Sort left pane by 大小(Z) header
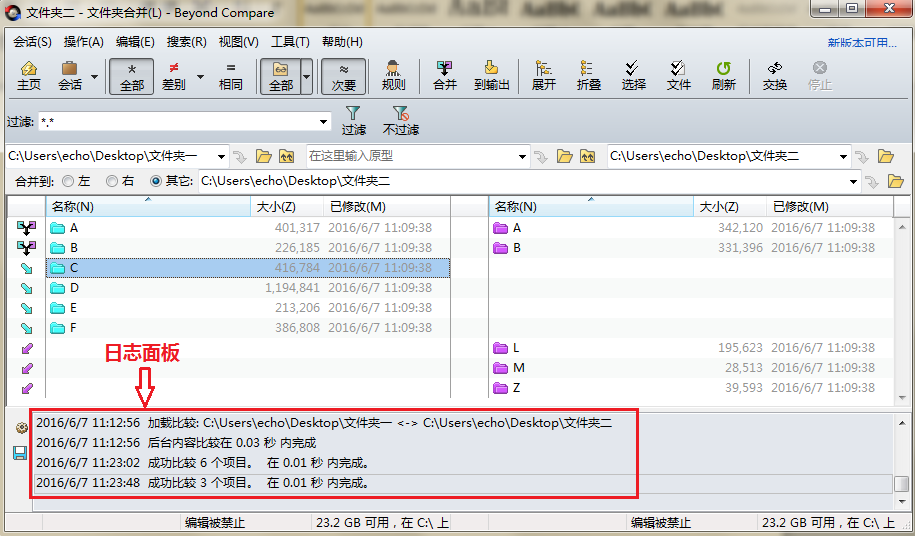Screen dimensions: 915x536 287,206
